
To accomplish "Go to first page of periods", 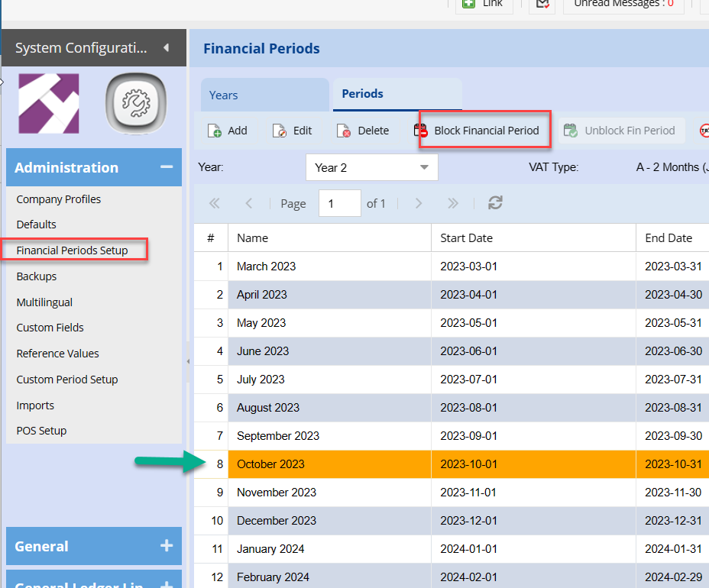I will pyautogui.click(x=215, y=203).
